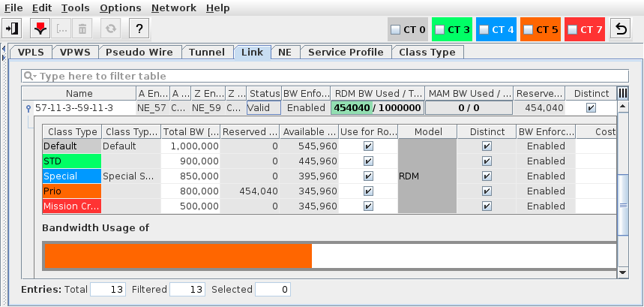Click the magnifier icon in filter field

(30, 77)
